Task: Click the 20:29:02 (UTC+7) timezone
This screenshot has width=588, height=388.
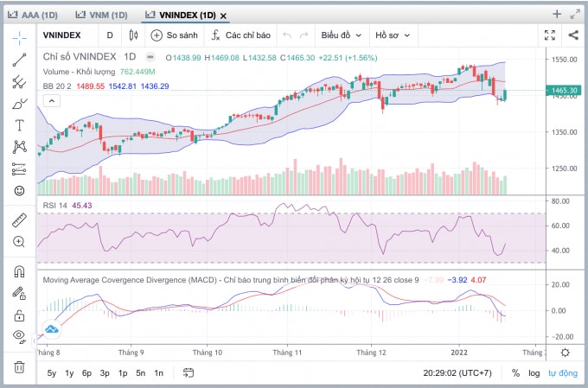Action: point(457,373)
